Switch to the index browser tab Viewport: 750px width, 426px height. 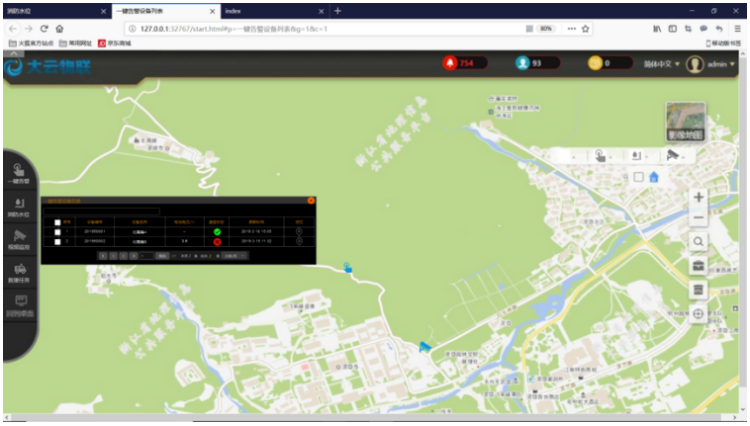click(275, 11)
